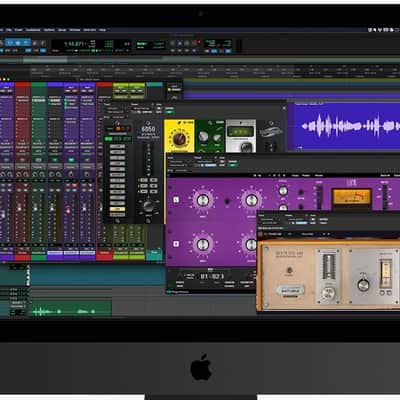This screenshot has width=400, height=400.
Task: Click the silver badge button on tan plug-in
Action: (290, 290)
